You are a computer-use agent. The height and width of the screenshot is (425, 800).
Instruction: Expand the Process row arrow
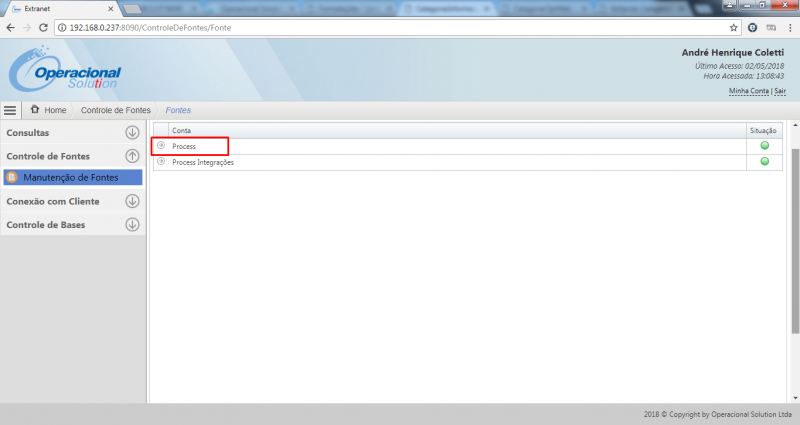161,146
